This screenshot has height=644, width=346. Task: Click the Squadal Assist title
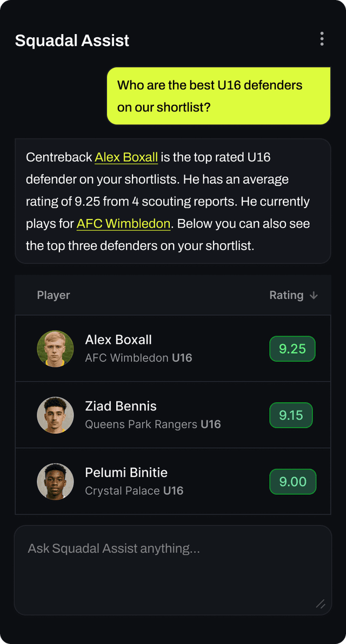click(x=72, y=41)
